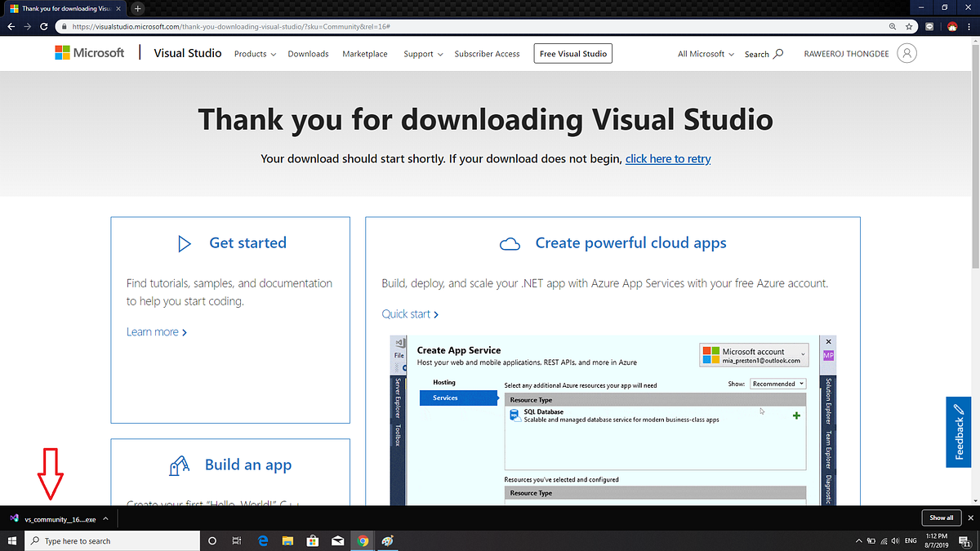Open the Chrome profile avatar in the toolbar
The image size is (980, 551).
tap(951, 26)
